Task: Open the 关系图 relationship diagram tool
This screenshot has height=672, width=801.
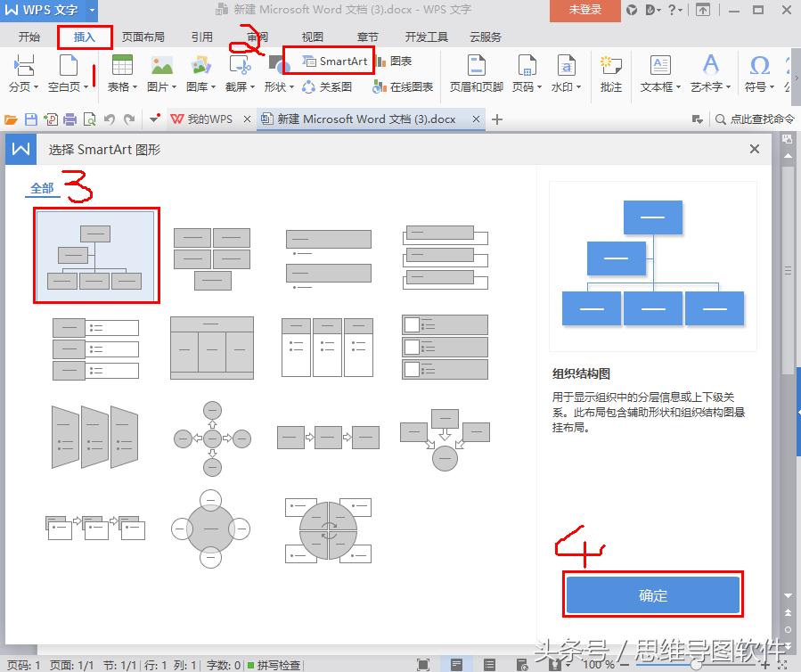Action: pos(327,86)
